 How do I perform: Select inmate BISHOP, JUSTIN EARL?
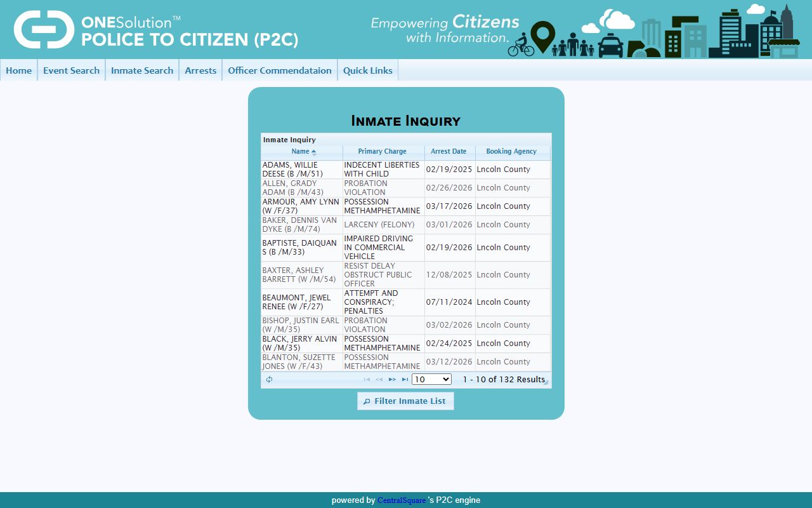pyautogui.click(x=406, y=325)
